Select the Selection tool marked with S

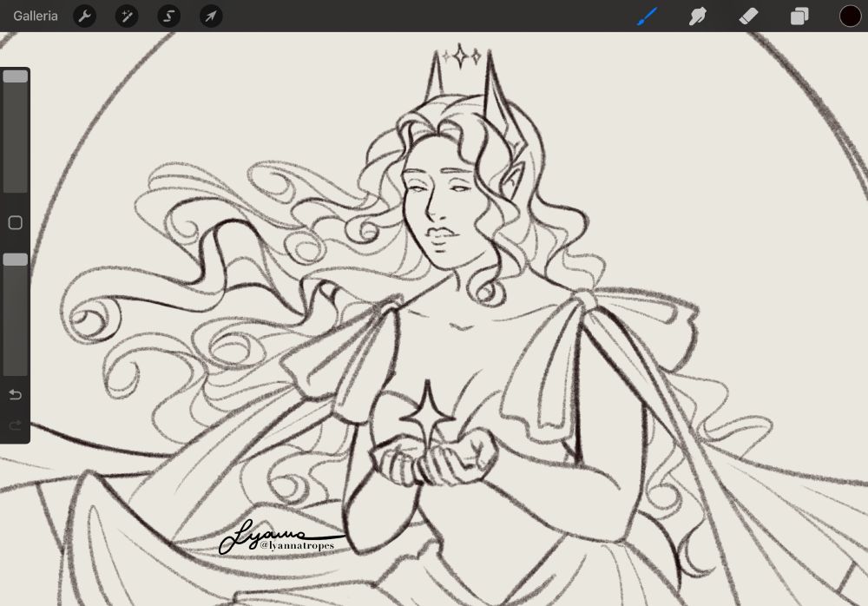click(x=168, y=16)
